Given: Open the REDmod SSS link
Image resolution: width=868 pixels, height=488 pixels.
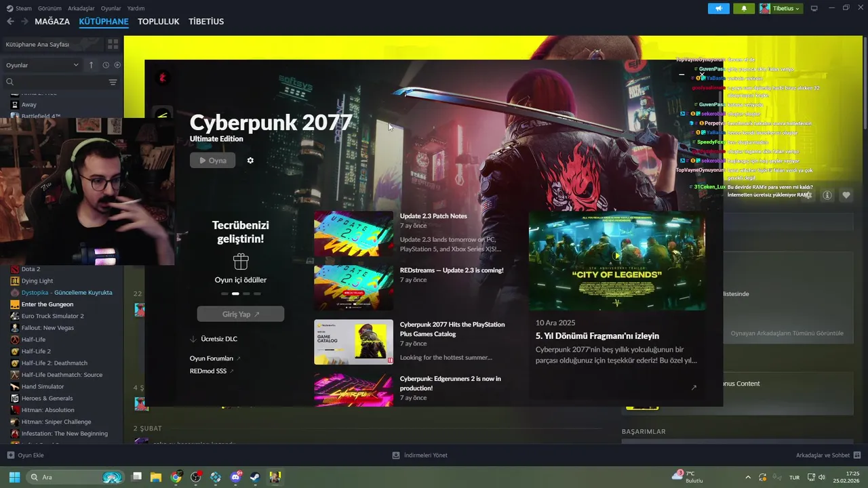Looking at the screenshot, I should [x=212, y=371].
